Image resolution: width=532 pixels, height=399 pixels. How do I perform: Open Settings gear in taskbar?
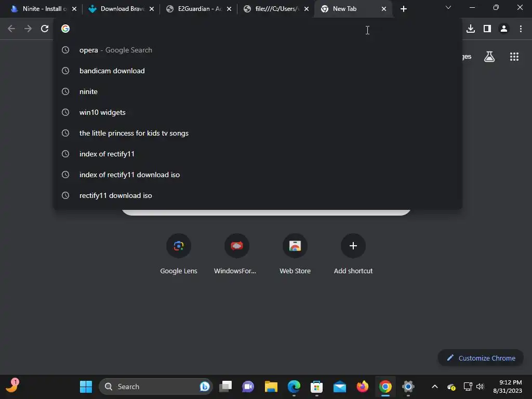point(408,387)
